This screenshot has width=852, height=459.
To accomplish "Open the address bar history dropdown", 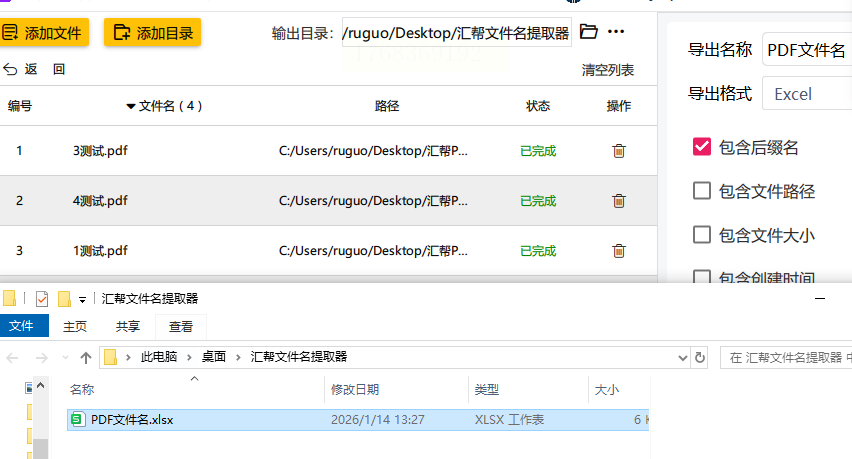I will click(x=683, y=357).
